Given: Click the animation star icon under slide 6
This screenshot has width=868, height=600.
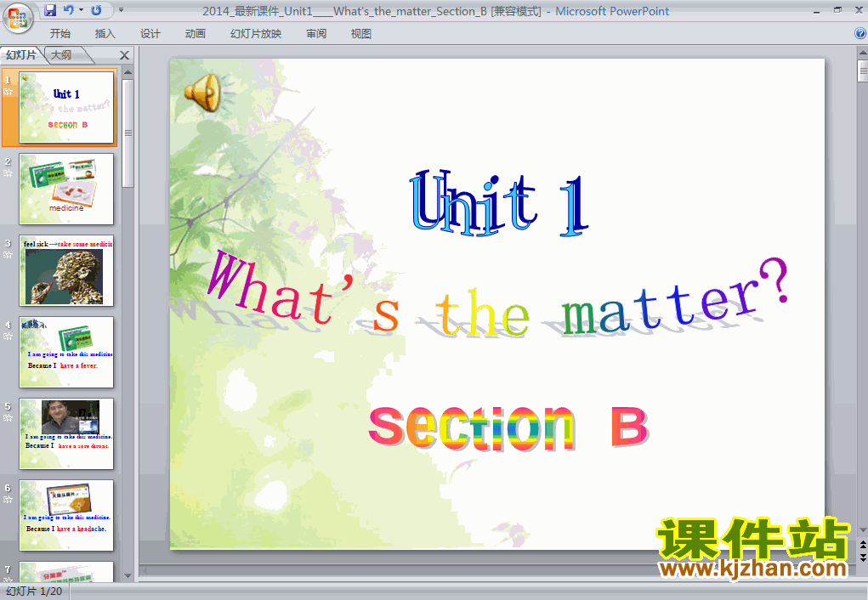Looking at the screenshot, I should (x=8, y=499).
